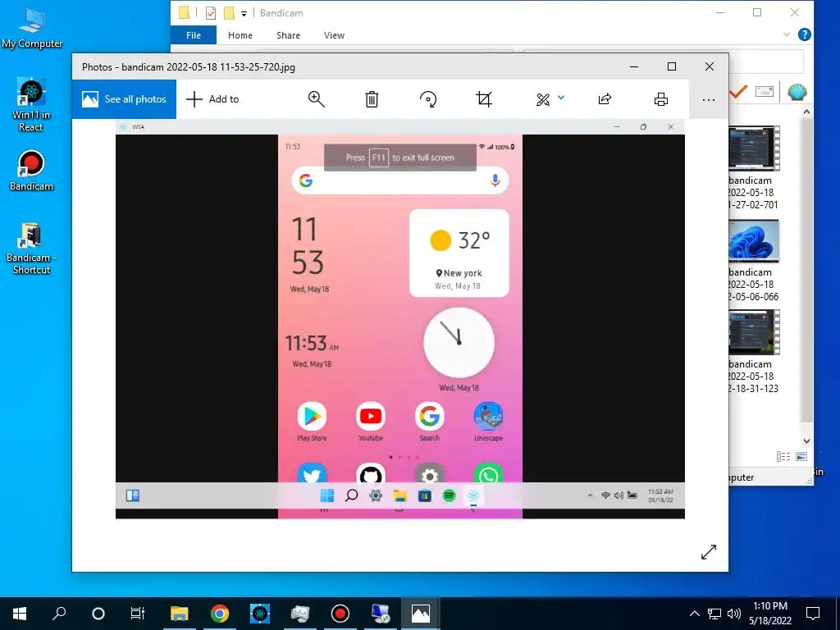This screenshot has height=630, width=840.
Task: Click See all photos button
Action: point(125,99)
